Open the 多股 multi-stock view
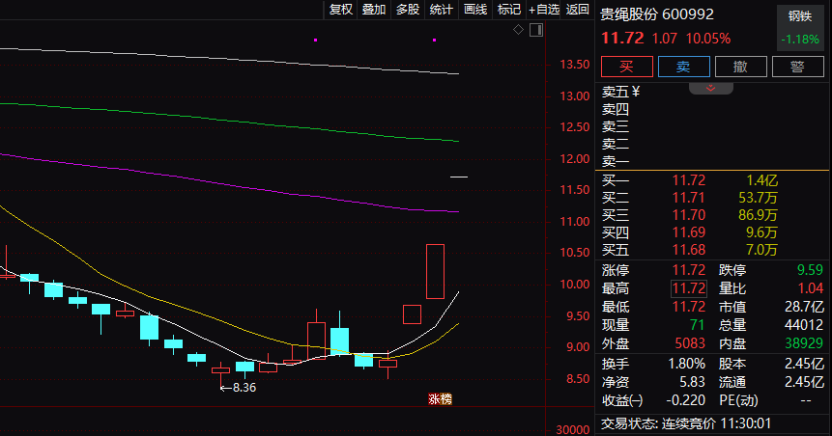This screenshot has width=832, height=436. (x=408, y=10)
